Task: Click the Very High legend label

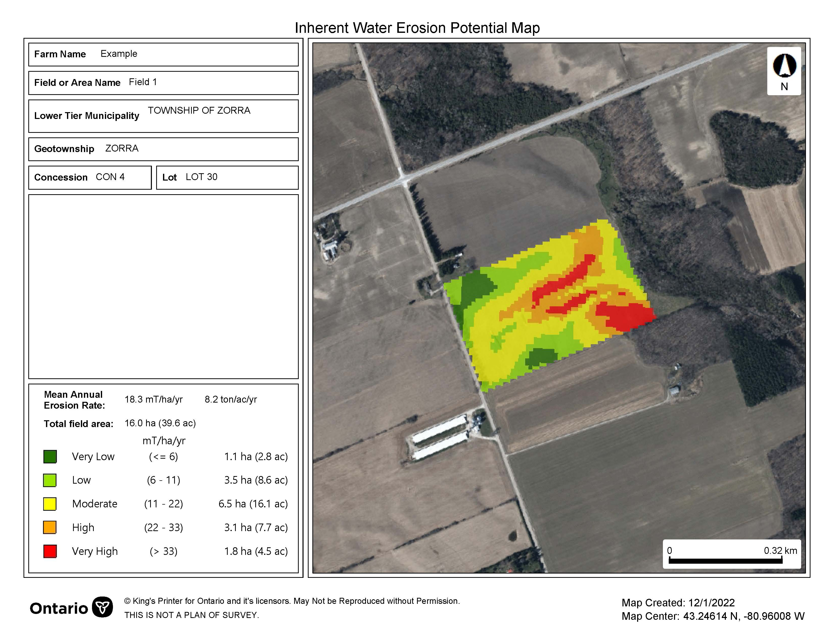Action: click(x=95, y=552)
